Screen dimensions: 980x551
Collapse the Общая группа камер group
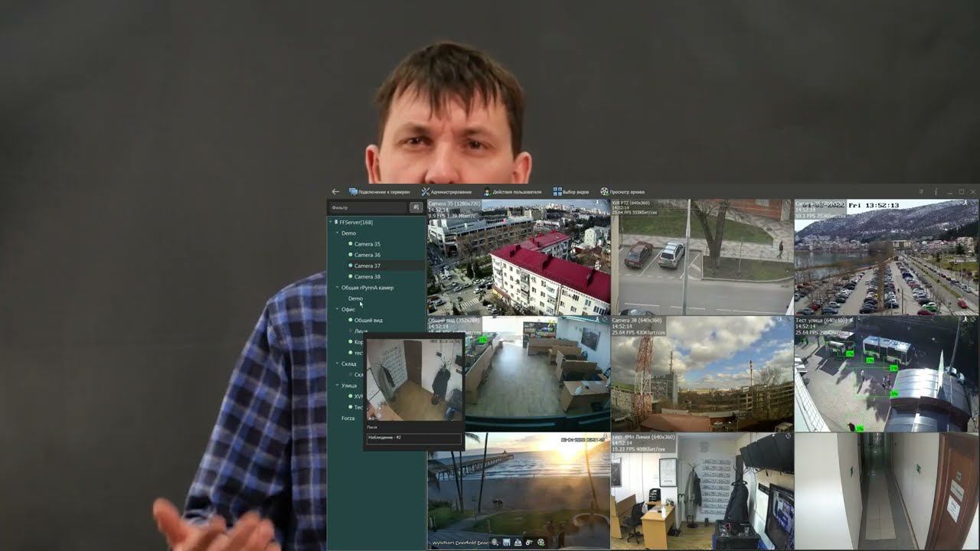pos(337,287)
